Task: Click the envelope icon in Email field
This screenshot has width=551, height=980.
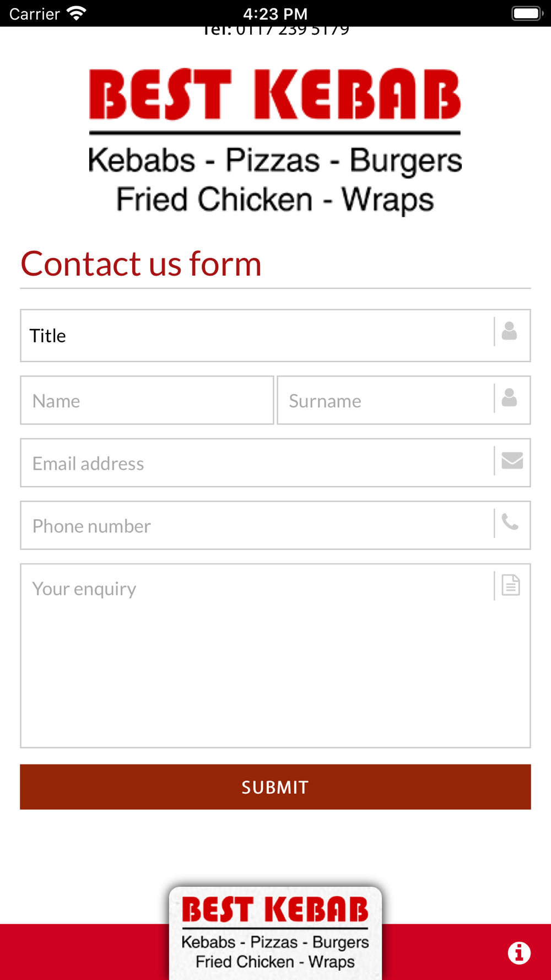Action: click(512, 460)
